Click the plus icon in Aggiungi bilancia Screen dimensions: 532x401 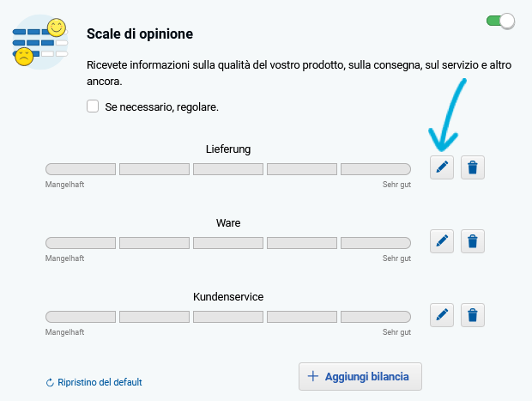coord(313,376)
